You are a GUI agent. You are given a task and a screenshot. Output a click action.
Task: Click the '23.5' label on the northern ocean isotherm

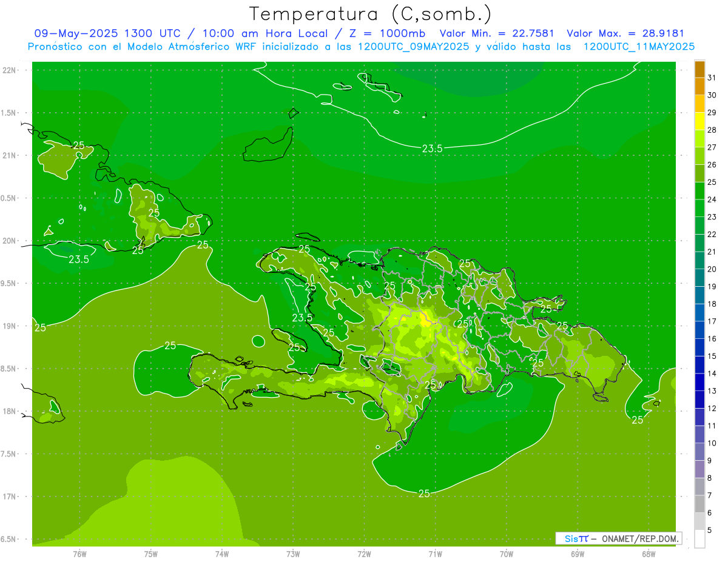coord(431,148)
